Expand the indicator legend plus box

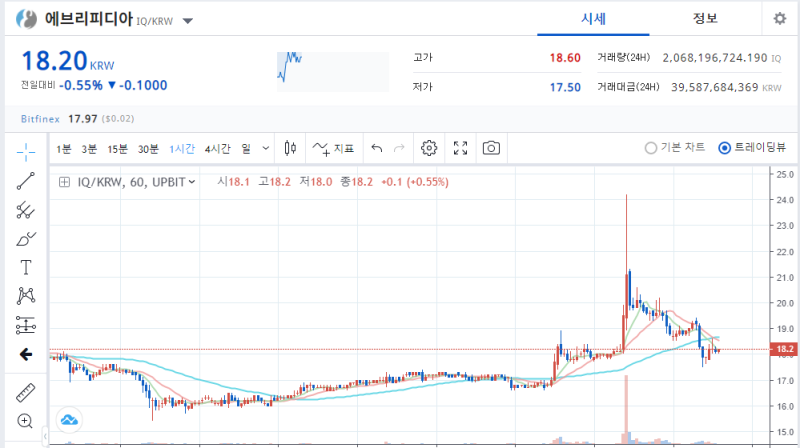(x=64, y=182)
